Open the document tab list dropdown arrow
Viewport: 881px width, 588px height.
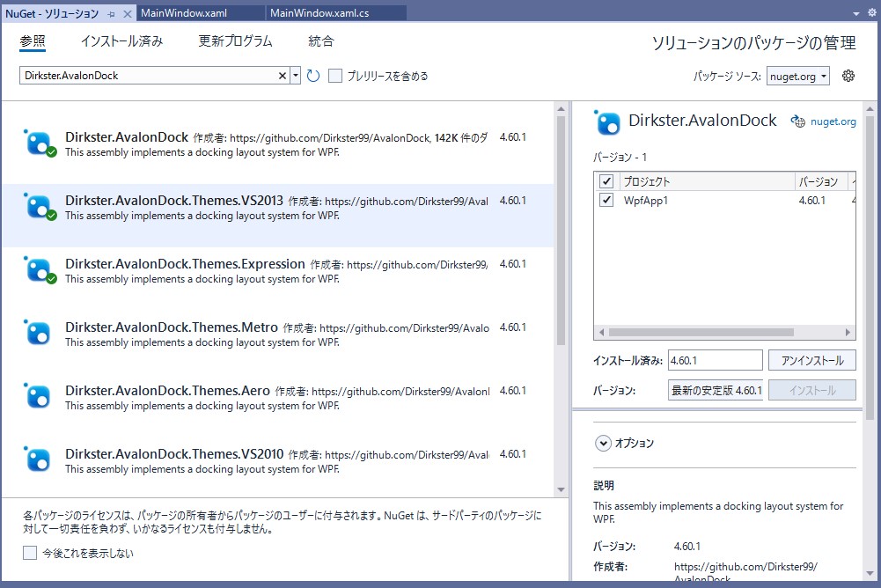(856, 13)
